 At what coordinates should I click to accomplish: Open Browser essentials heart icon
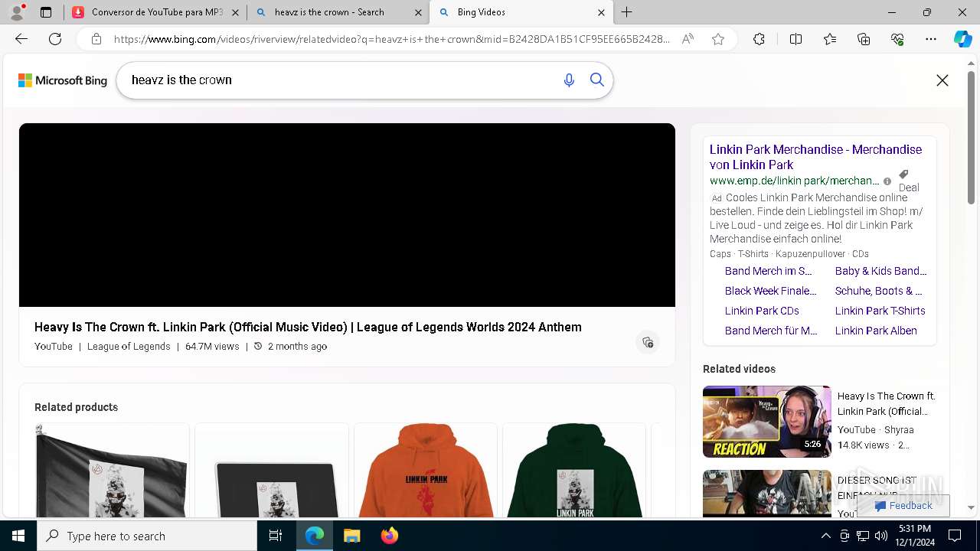pos(897,39)
